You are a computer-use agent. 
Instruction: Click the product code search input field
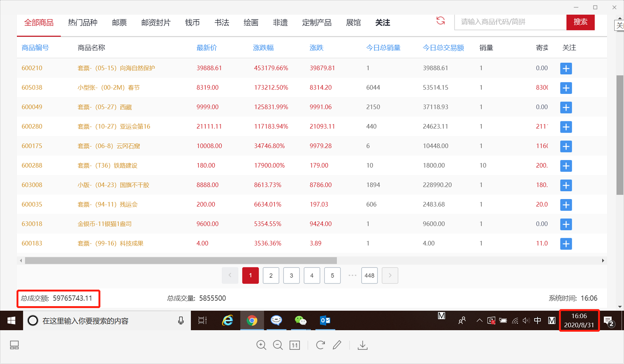pyautogui.click(x=510, y=22)
